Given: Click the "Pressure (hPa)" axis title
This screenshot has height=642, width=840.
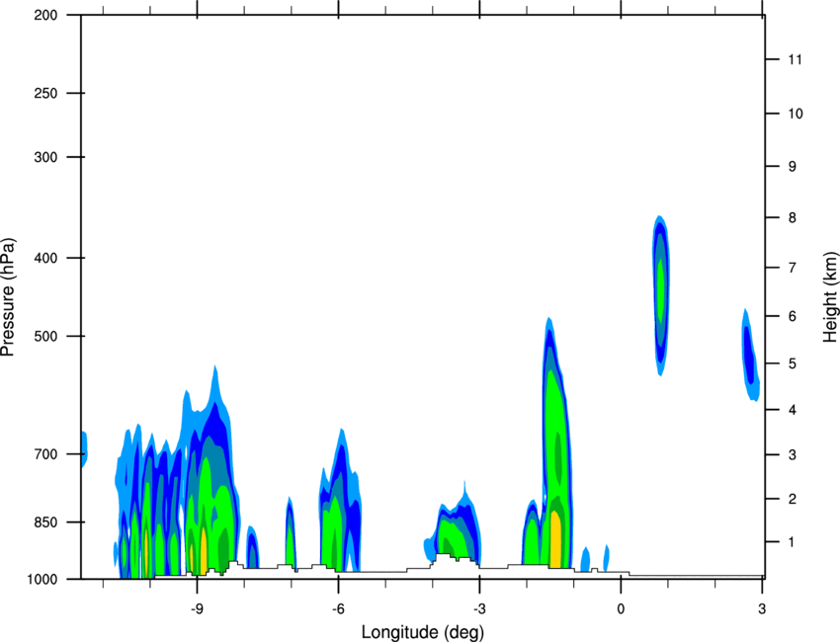Looking at the screenshot, I should [8, 297].
